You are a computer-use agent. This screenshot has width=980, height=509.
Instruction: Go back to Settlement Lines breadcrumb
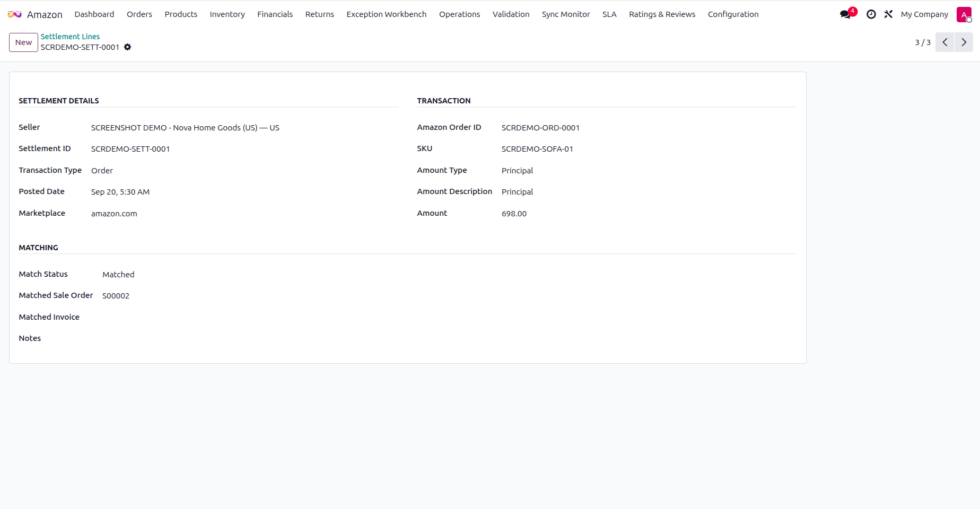tap(70, 37)
